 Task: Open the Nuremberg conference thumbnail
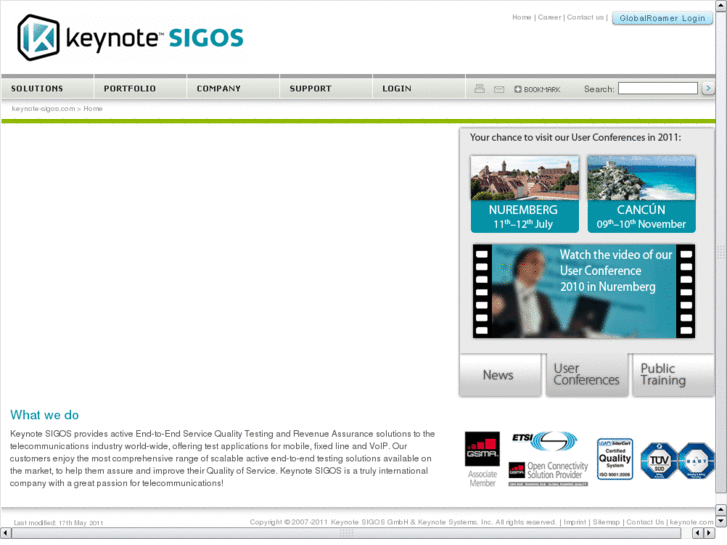pos(524,194)
